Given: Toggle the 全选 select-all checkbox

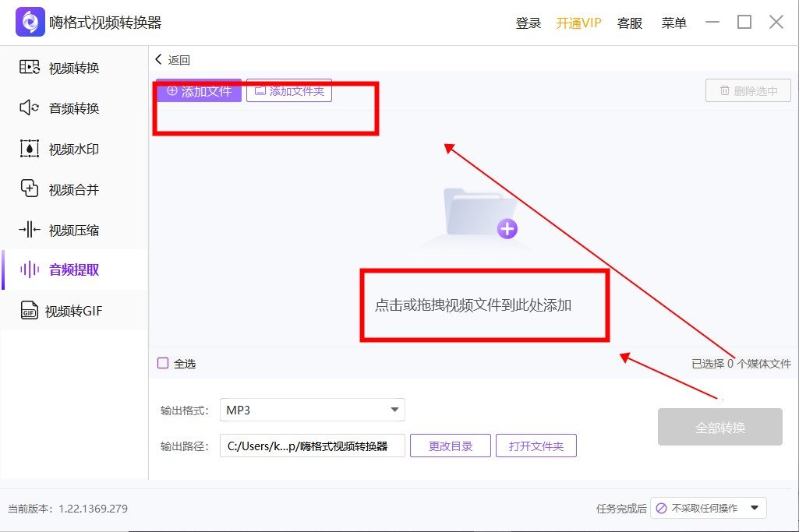Looking at the screenshot, I should click(164, 364).
